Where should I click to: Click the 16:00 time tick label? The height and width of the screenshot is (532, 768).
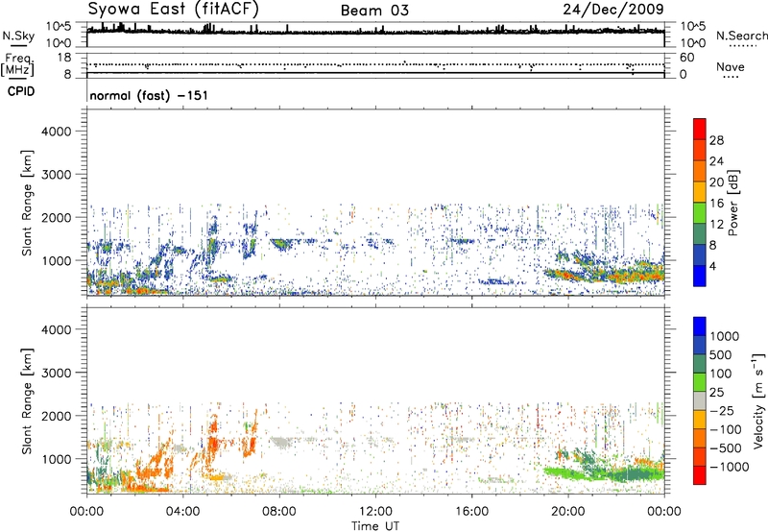point(471,512)
